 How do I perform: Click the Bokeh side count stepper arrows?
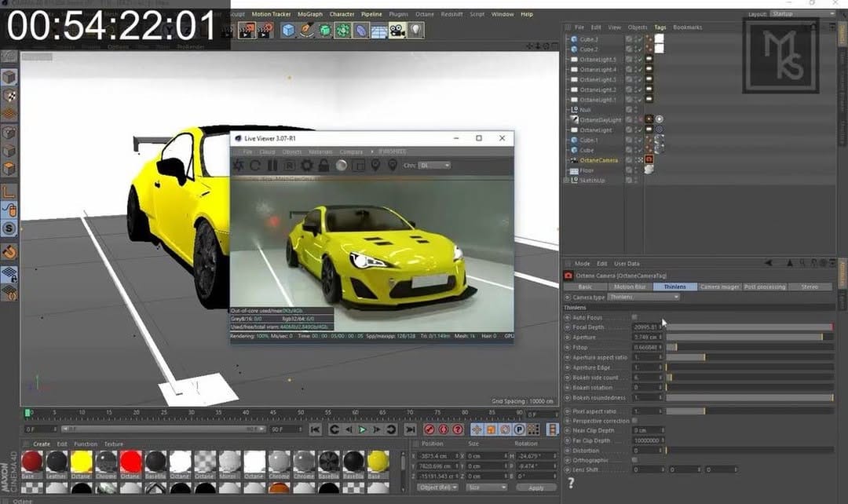click(661, 378)
